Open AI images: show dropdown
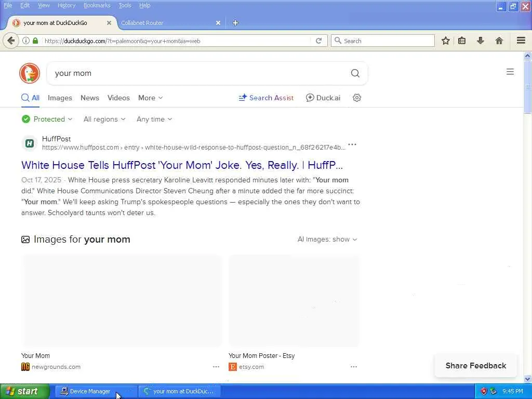 click(x=327, y=239)
